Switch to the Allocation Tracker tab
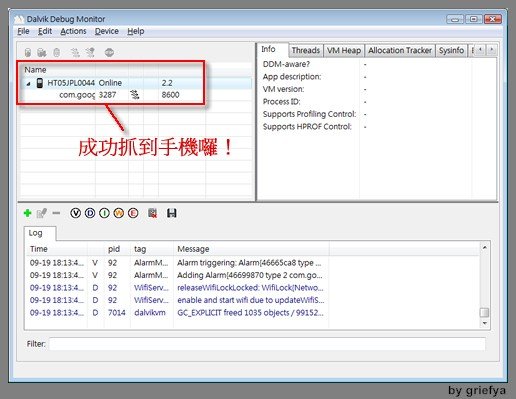516x399 pixels. [x=400, y=50]
